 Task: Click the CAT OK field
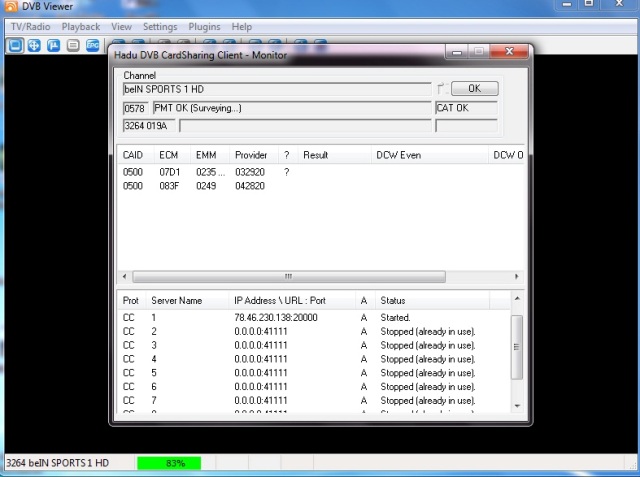tap(467, 108)
